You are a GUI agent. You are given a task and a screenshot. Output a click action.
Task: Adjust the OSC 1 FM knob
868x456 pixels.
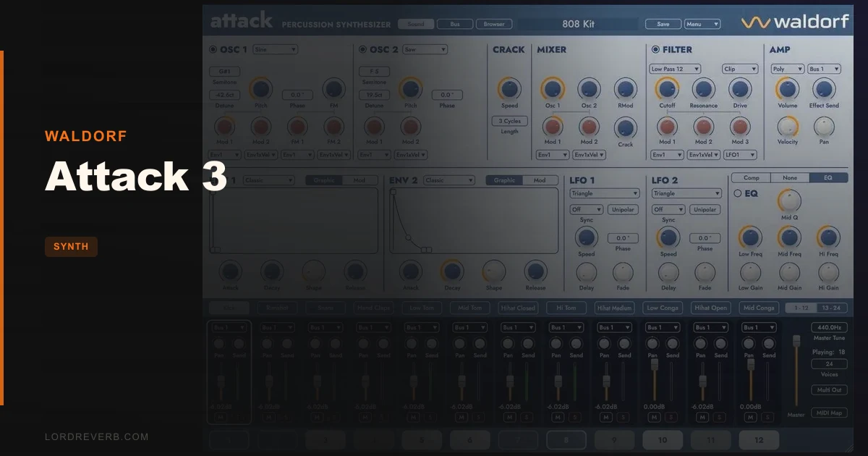tap(333, 89)
